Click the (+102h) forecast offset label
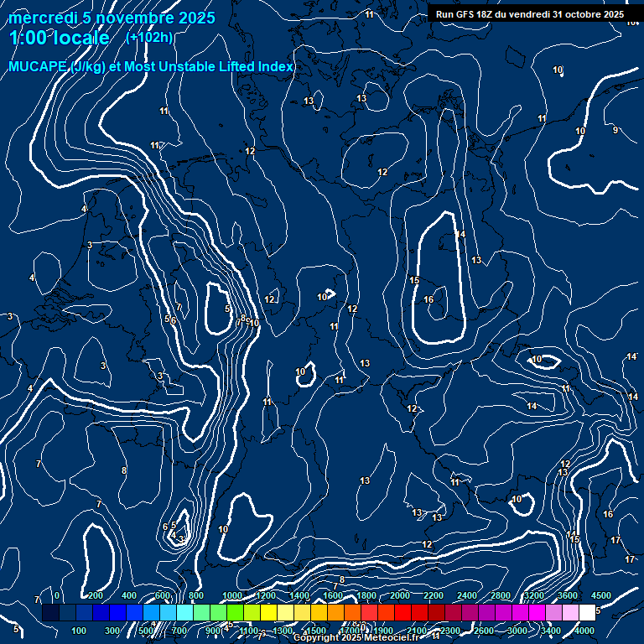This screenshot has width=644, height=644. [x=149, y=38]
